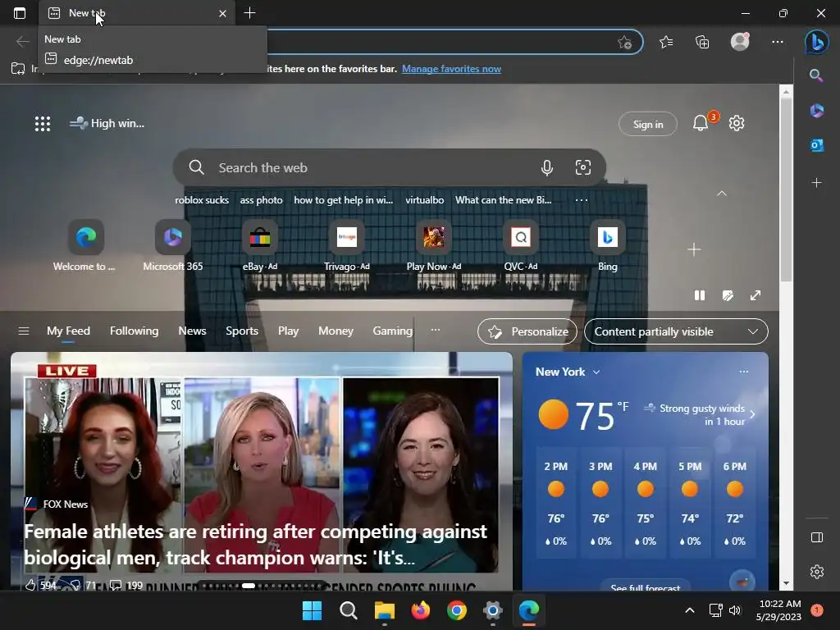Open the eBay quick link
Screen dimensions: 840x630
click(x=260, y=246)
